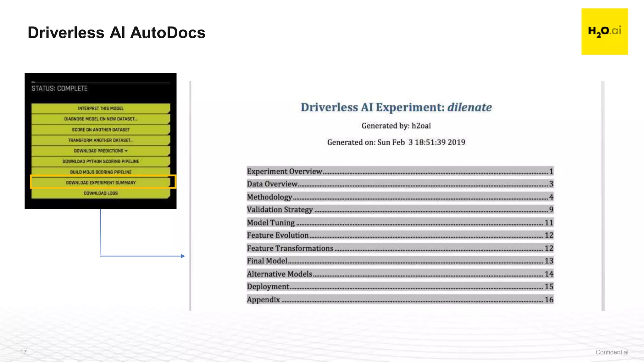Go to Data Overview section

(400, 184)
